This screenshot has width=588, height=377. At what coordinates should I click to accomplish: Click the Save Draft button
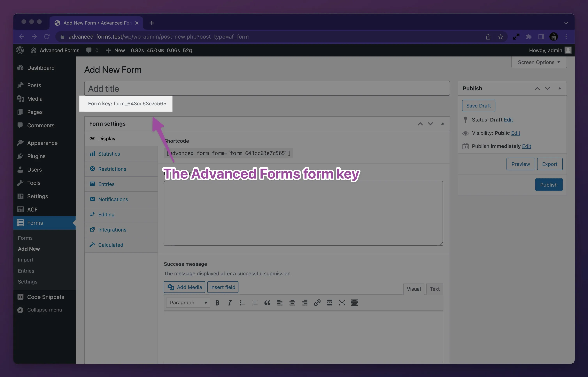[478, 106]
